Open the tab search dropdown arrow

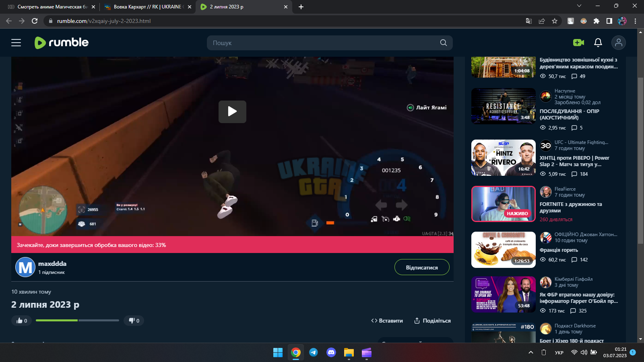tap(579, 6)
